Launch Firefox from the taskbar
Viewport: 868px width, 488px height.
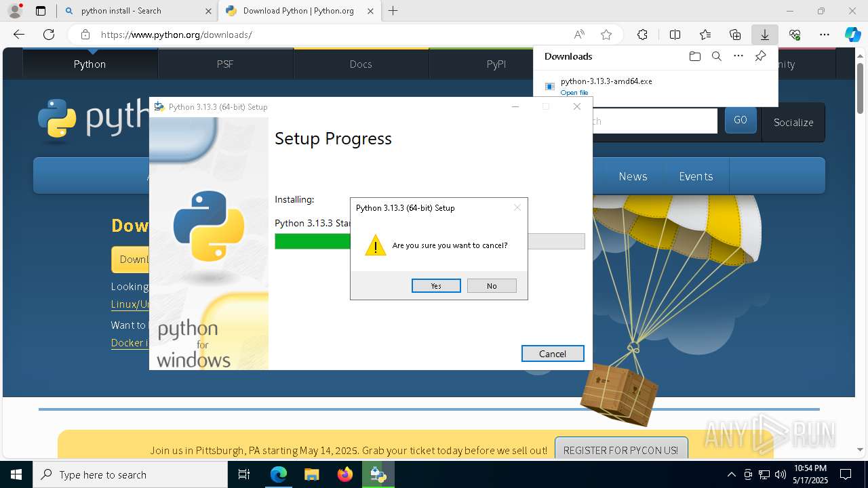point(344,474)
